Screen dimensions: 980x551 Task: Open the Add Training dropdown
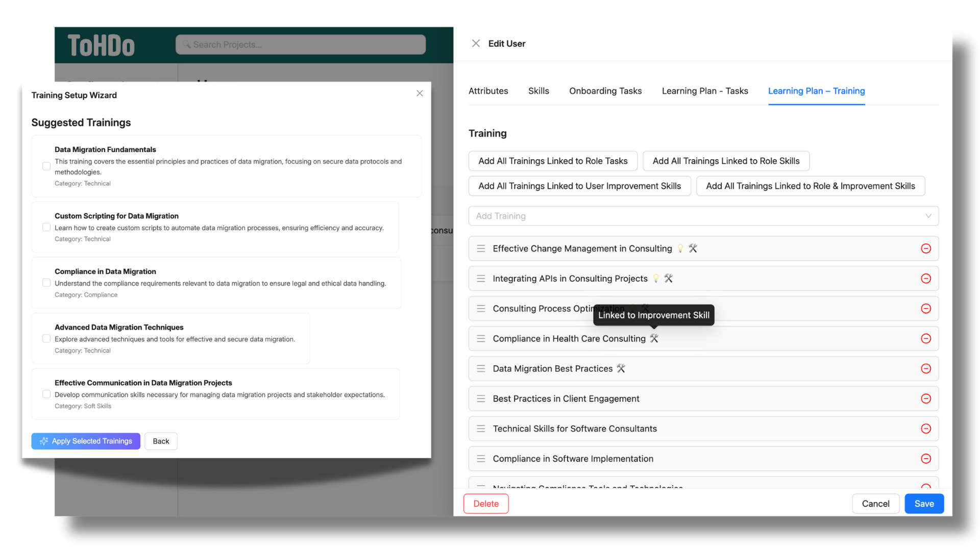(703, 216)
